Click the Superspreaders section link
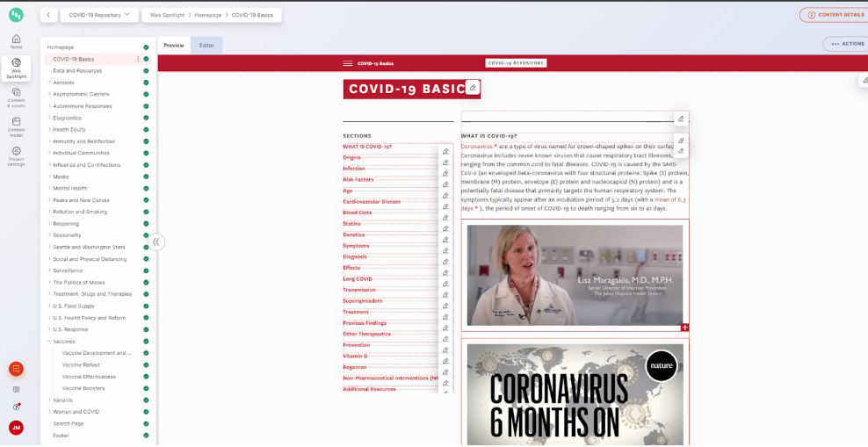This screenshot has height=447, width=868. click(x=363, y=301)
